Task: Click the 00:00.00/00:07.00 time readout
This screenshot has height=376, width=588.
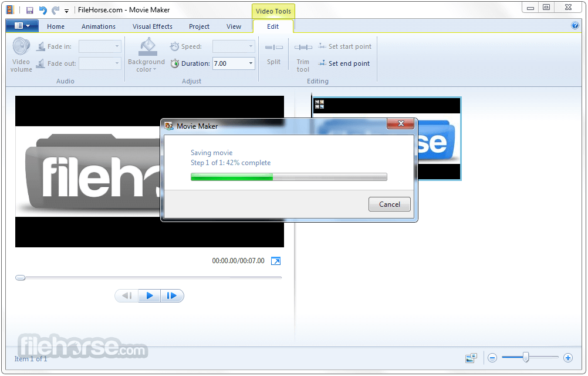Action: coord(238,261)
